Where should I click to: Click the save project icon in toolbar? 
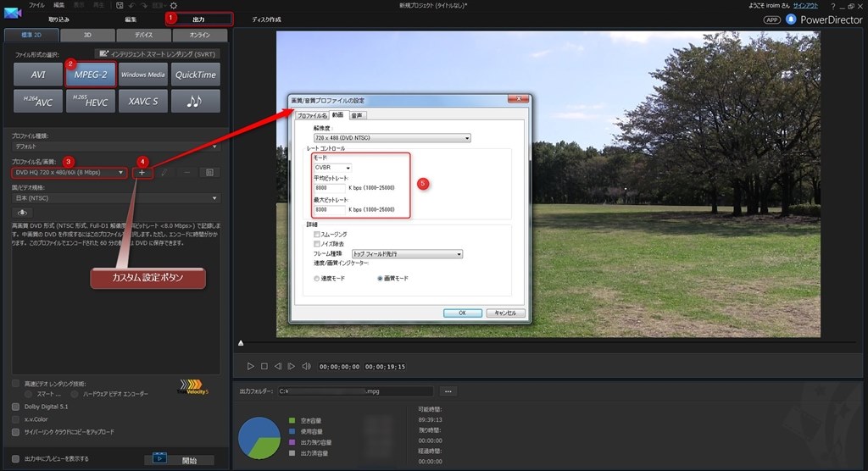point(120,6)
